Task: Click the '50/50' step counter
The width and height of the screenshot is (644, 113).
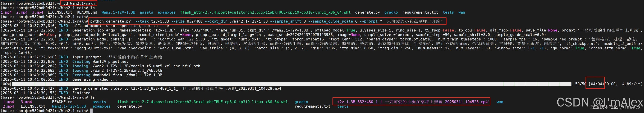Action: (x=581, y=84)
